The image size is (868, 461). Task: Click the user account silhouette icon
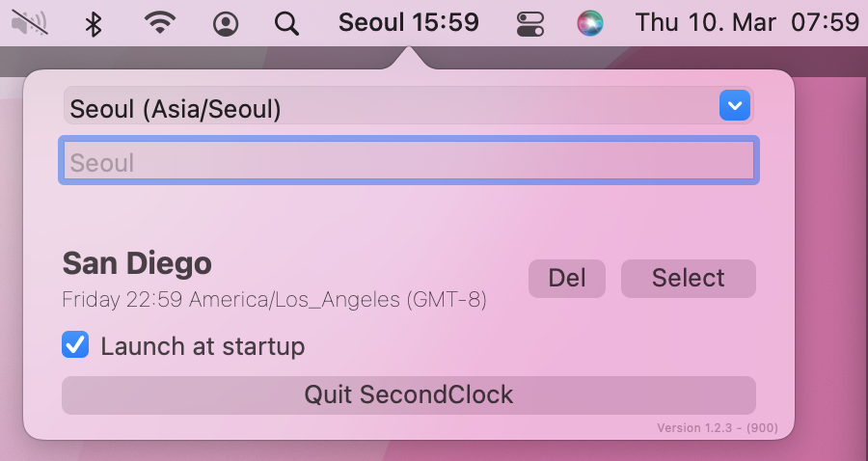coord(226,24)
